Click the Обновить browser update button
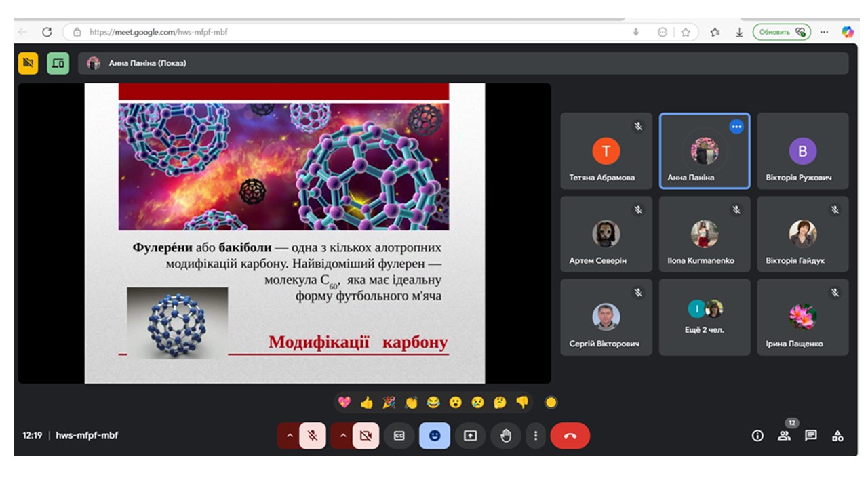 (x=781, y=32)
